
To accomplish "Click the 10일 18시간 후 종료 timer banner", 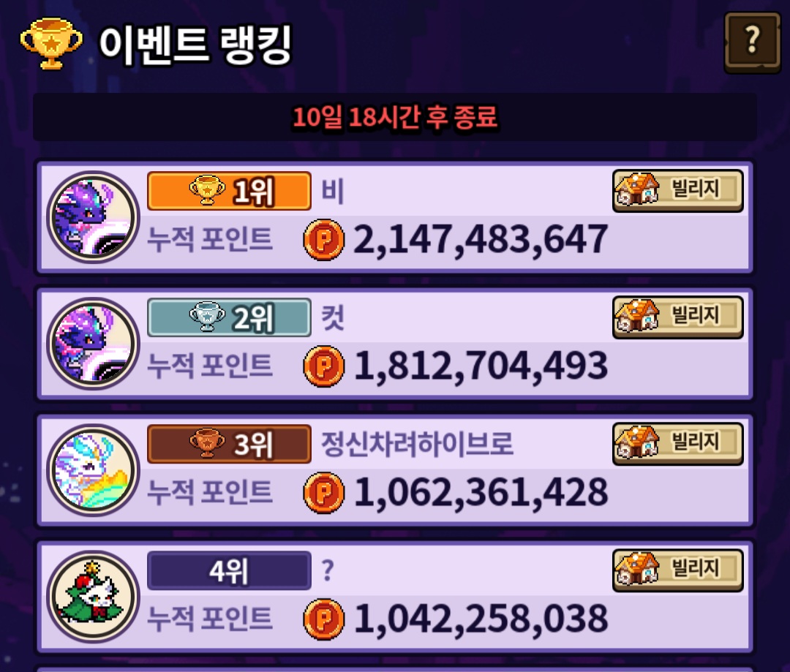I will [x=395, y=117].
